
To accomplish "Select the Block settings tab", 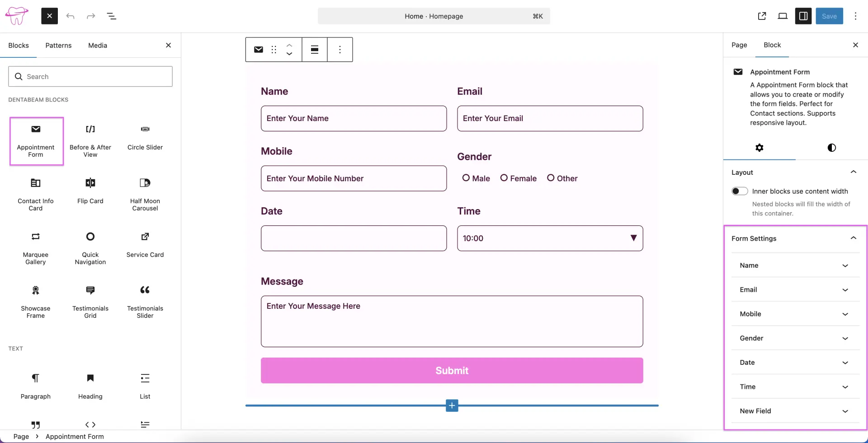I will click(x=772, y=45).
